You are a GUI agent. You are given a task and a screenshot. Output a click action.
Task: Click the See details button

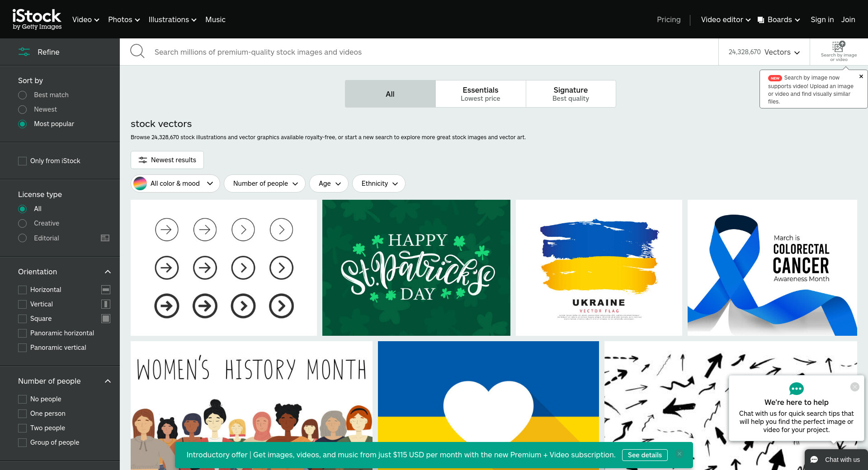(644, 455)
